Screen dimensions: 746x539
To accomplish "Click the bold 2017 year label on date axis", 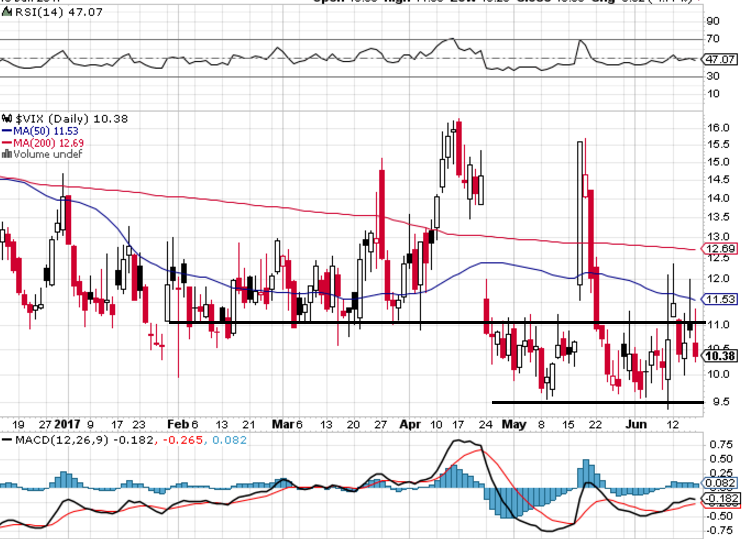I will click(x=68, y=424).
